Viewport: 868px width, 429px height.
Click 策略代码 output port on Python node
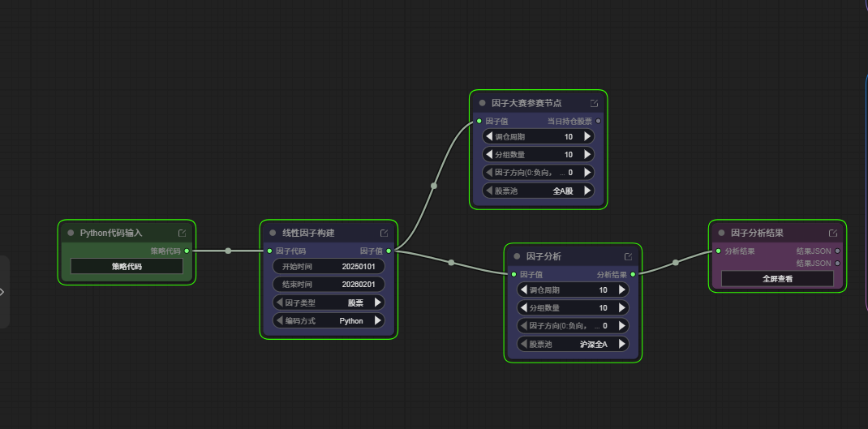(x=187, y=251)
